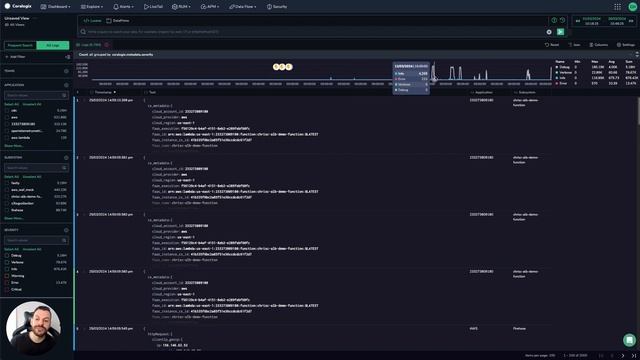Screen dimensions: 640x360
Task: Search in Subsystem filter values
Action: (36, 168)
